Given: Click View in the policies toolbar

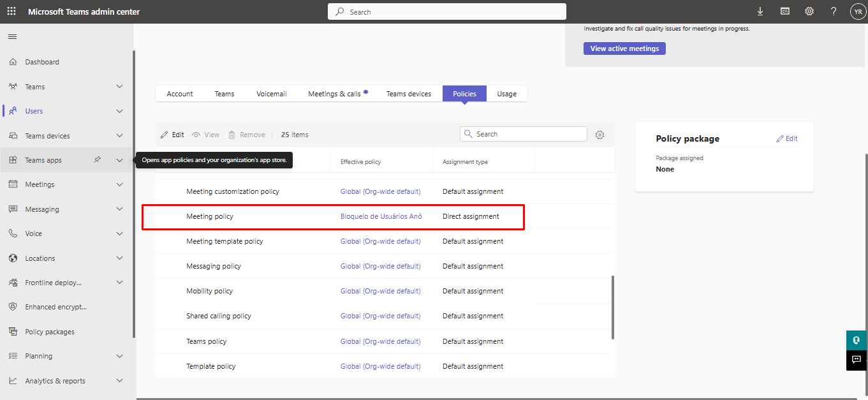Looking at the screenshot, I should (206, 135).
